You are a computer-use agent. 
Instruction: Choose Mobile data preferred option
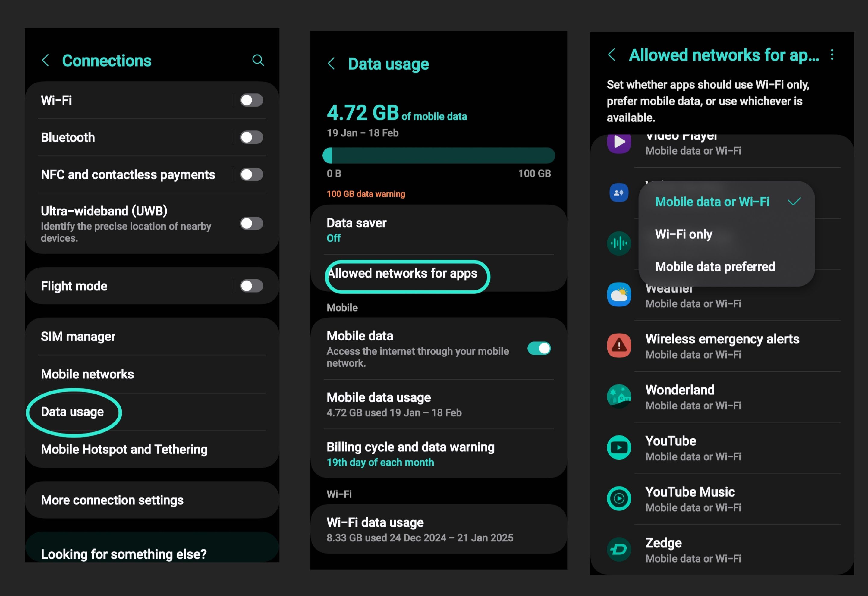715,267
